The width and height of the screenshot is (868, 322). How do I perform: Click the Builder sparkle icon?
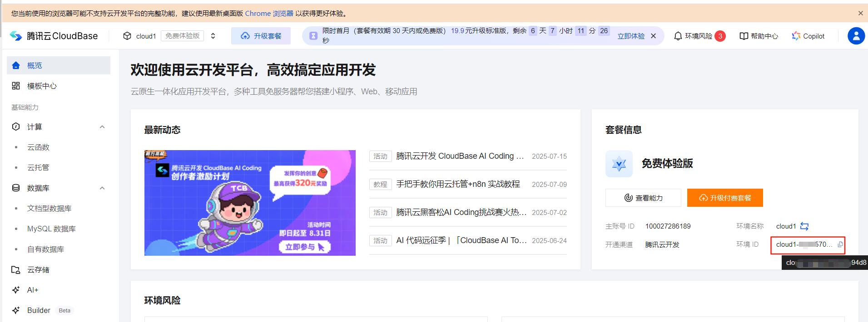tap(16, 310)
